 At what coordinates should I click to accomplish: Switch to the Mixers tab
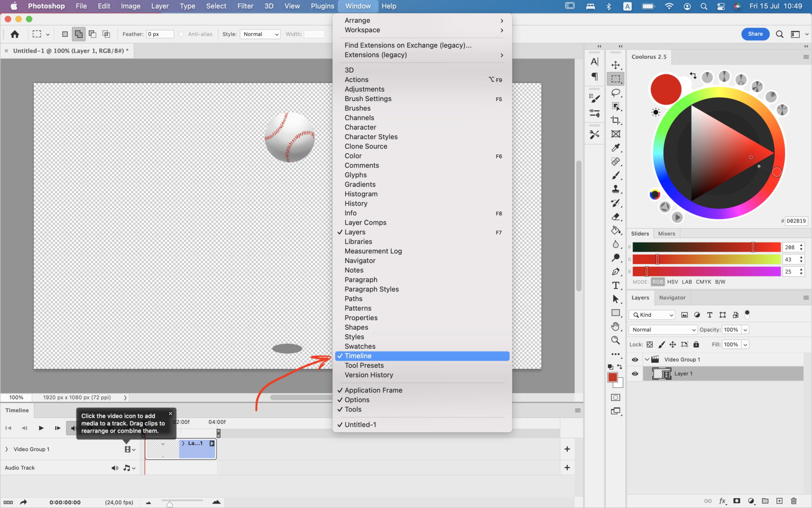(667, 233)
